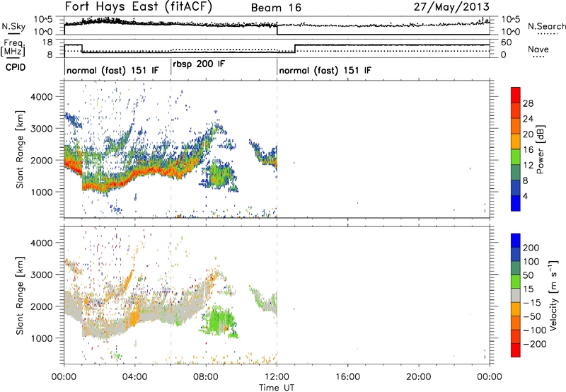
Task: Select the 'N.Sky' legend label
Action: [x=13, y=26]
